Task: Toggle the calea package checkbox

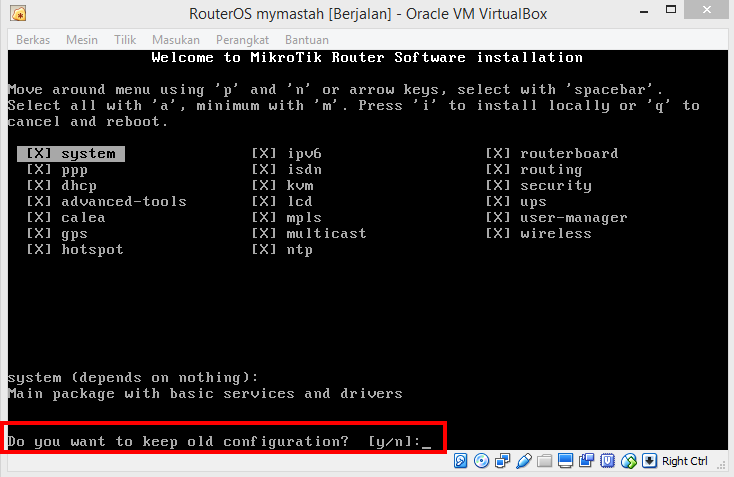Action: click(38, 217)
